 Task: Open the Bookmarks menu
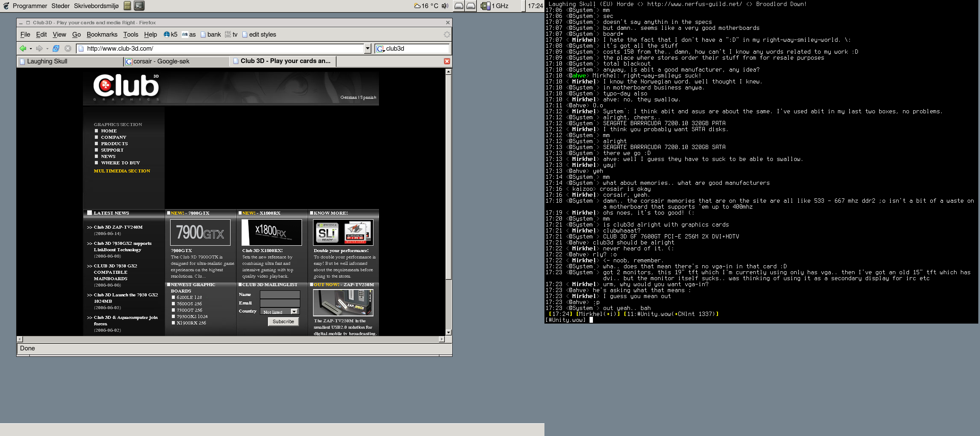point(102,34)
